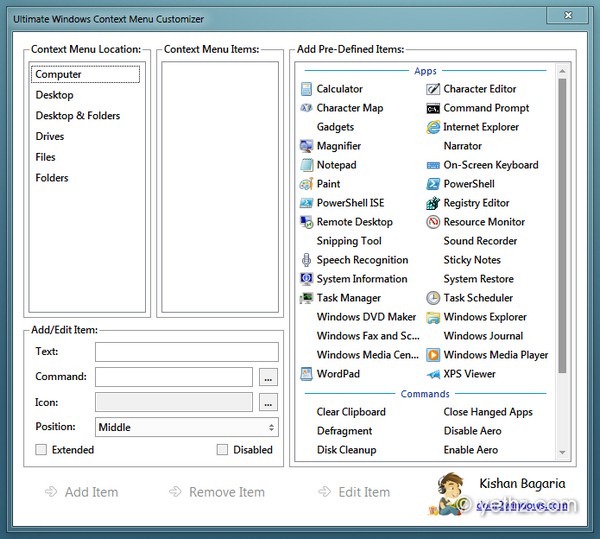Click into the Text input field
This screenshot has width=600, height=539.
pos(186,352)
